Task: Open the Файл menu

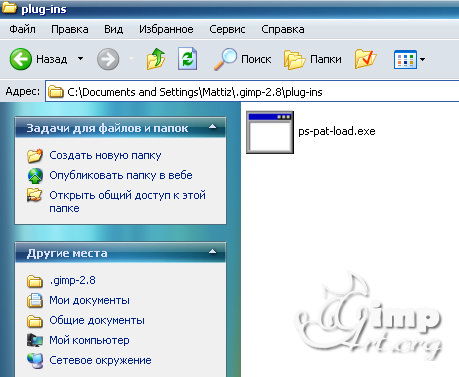Action: 22,29
